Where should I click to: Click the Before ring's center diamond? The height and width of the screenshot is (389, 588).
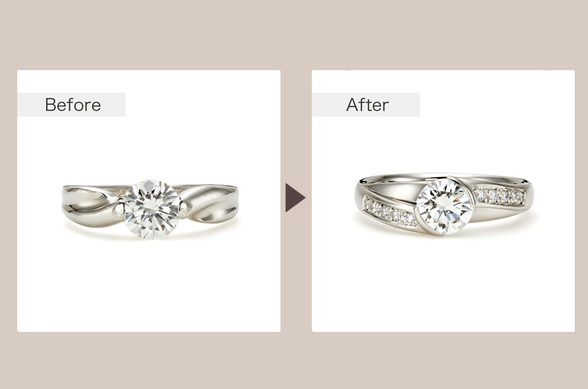coord(152,209)
